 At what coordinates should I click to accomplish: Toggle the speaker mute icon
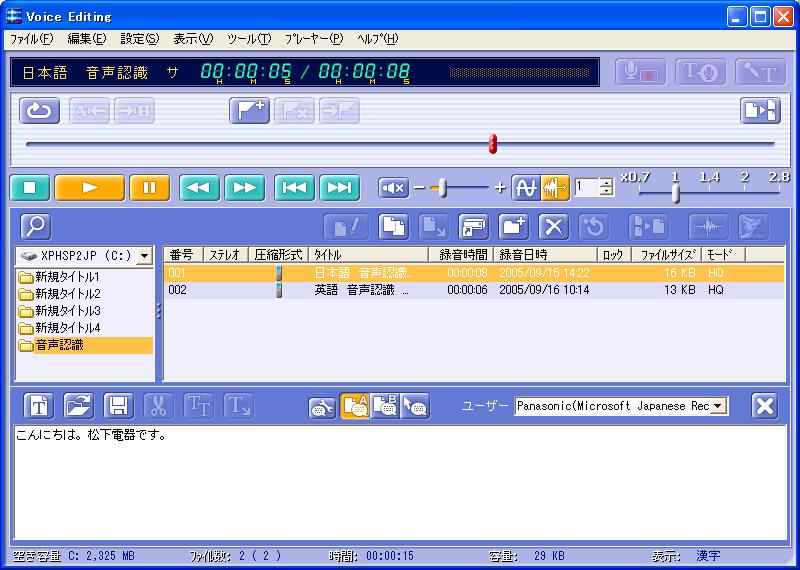pyautogui.click(x=394, y=188)
